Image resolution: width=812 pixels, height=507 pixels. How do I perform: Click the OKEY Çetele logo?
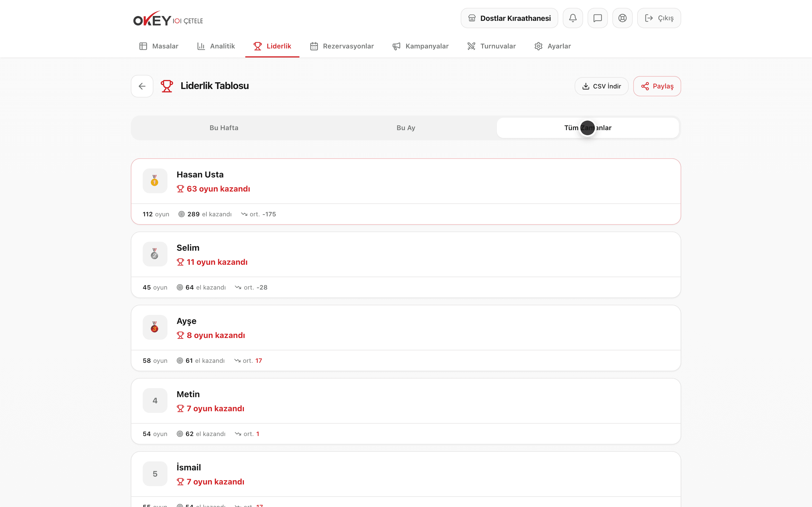click(168, 19)
